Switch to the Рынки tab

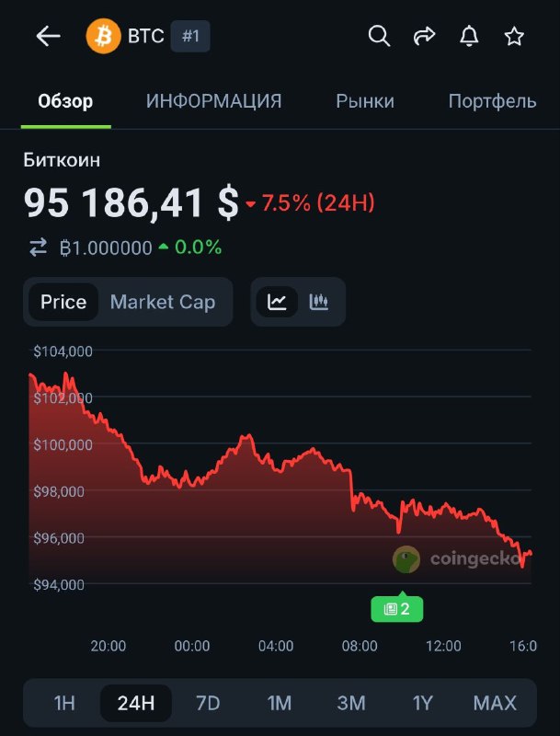pos(365,101)
